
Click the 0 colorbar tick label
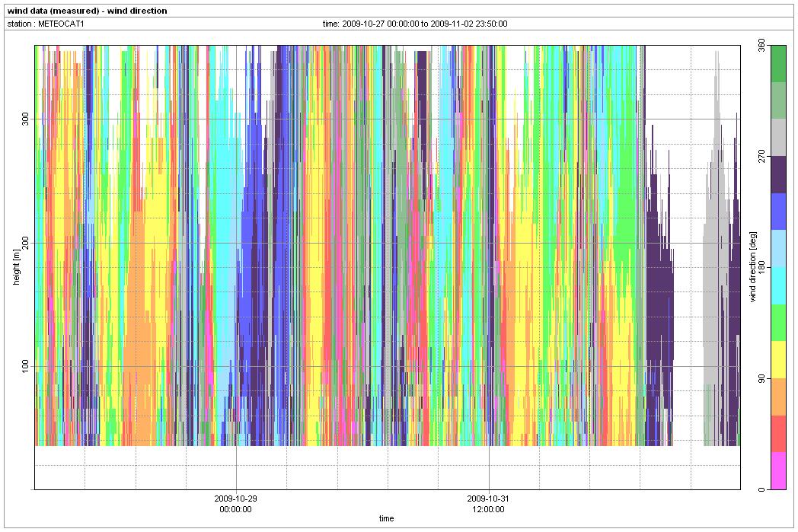[761, 489]
